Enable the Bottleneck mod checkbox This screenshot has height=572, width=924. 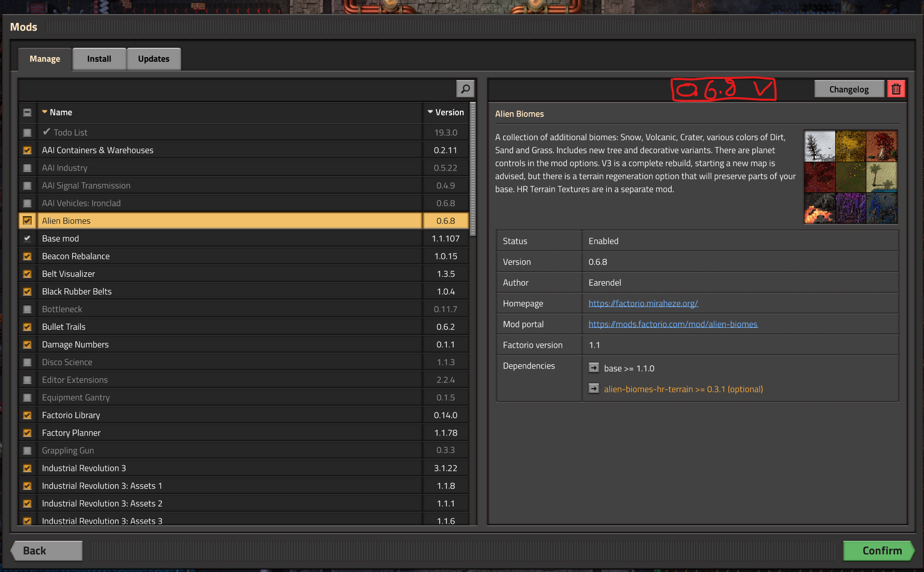click(28, 309)
